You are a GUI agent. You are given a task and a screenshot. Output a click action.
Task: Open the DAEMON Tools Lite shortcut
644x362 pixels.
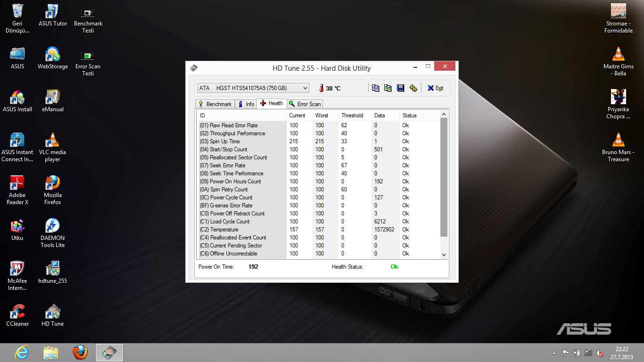53,233
